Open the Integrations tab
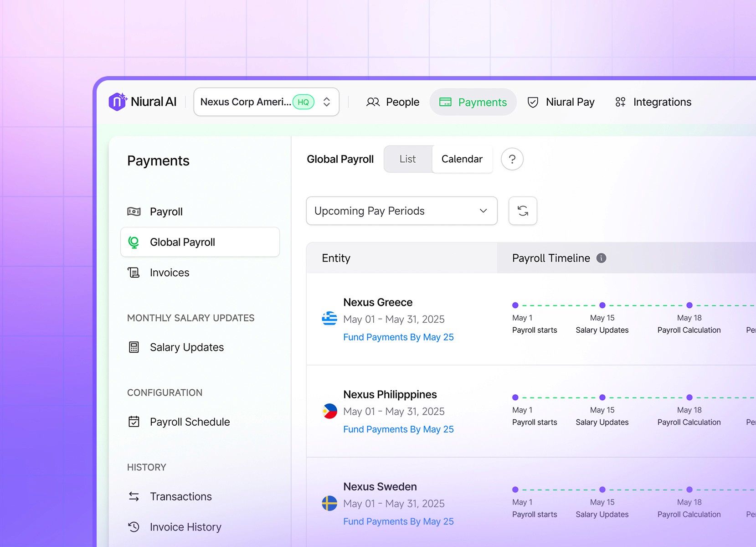Image resolution: width=756 pixels, height=547 pixels. [653, 102]
